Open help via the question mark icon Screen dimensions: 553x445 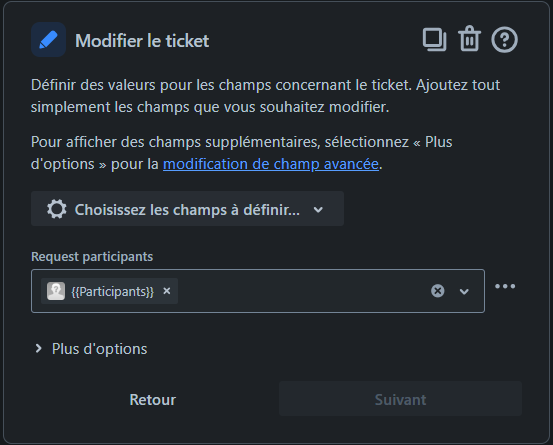coord(504,39)
